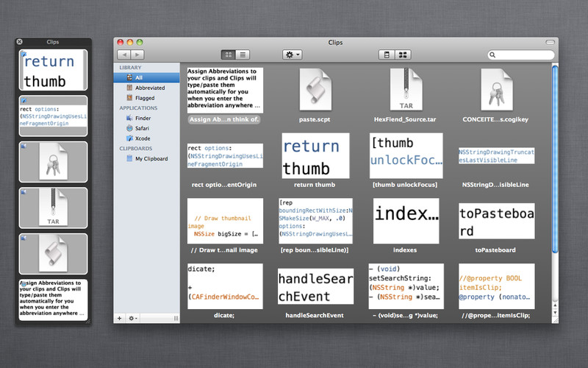
Task: Select keychain file clip in Clips palette
Action: tap(53, 162)
